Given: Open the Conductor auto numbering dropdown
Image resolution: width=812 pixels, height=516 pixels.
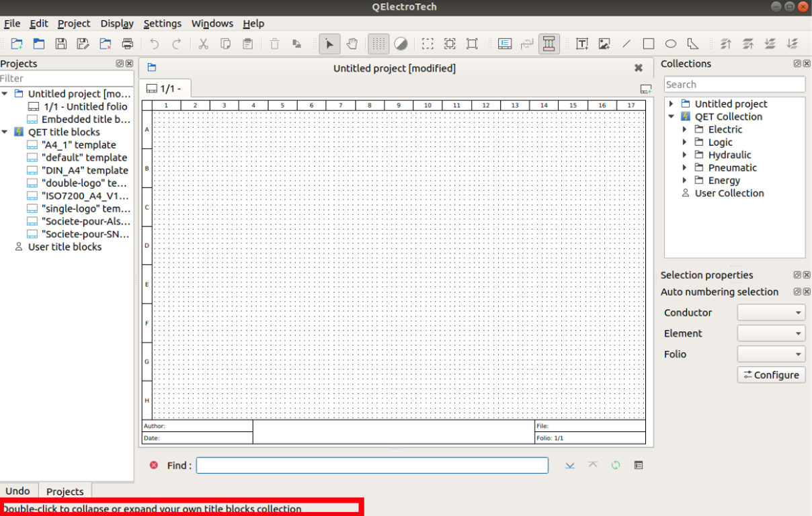Looking at the screenshot, I should tap(771, 312).
